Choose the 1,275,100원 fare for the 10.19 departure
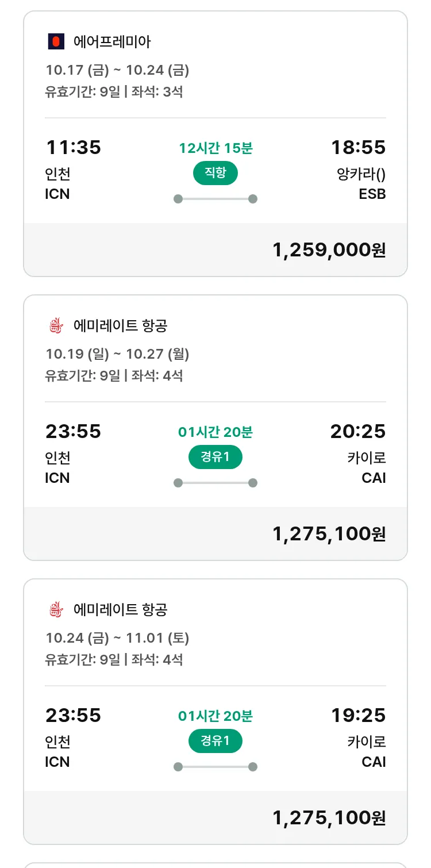The height and width of the screenshot is (868, 431). (329, 534)
